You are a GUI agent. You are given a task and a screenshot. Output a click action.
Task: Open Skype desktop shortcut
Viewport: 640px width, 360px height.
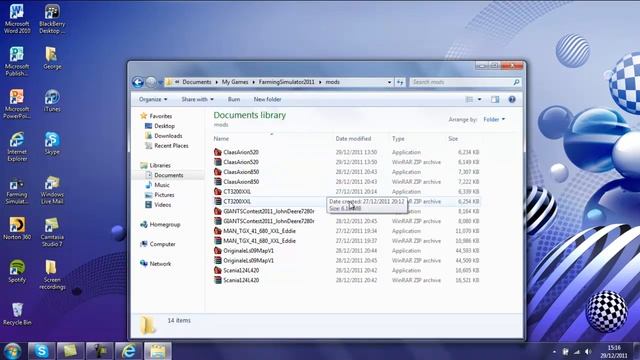[52, 144]
